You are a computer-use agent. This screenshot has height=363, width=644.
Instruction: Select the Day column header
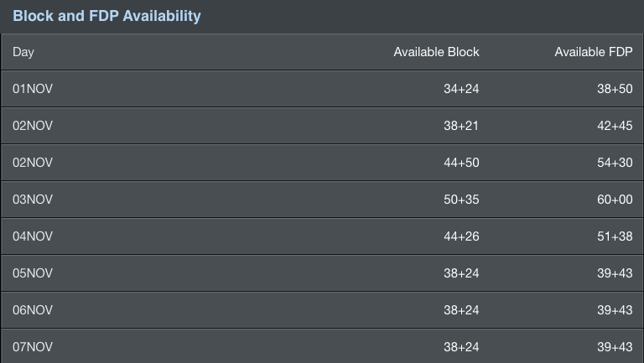click(23, 52)
